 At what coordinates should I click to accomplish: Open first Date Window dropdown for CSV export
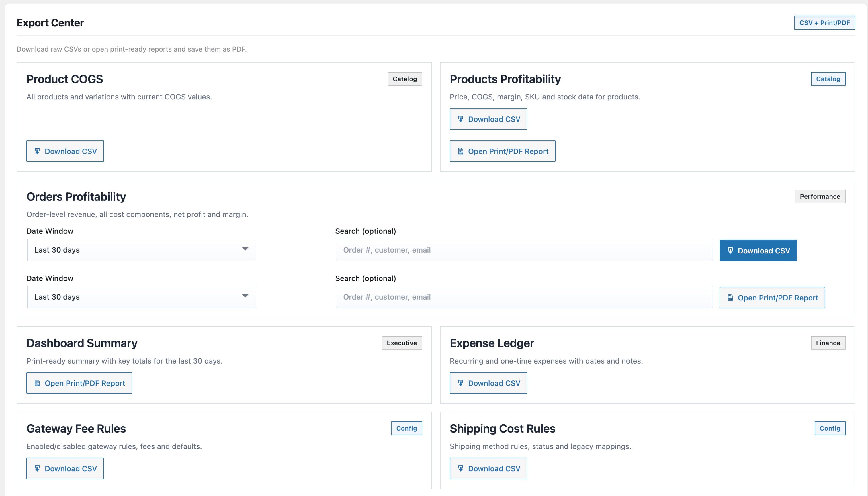coord(141,250)
